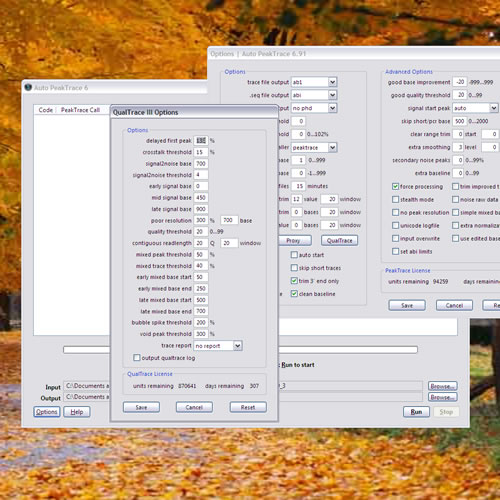
Task: Edit mixed peak threshold value
Action: coord(201,254)
